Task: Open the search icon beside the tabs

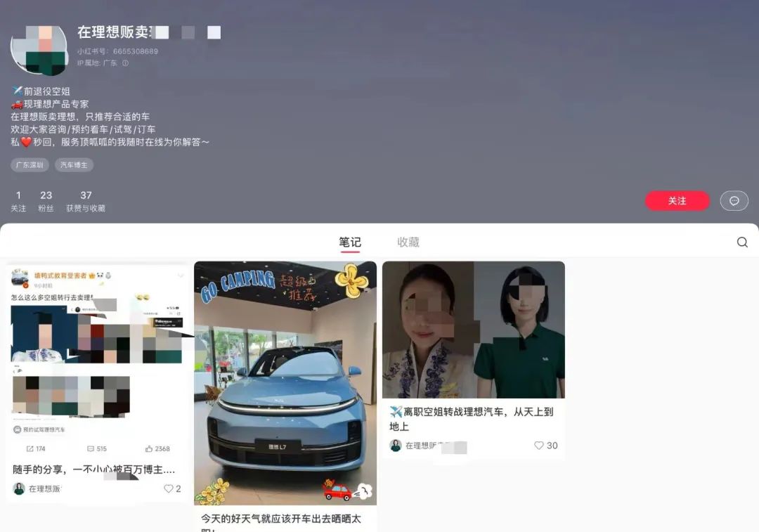Action: coord(742,242)
